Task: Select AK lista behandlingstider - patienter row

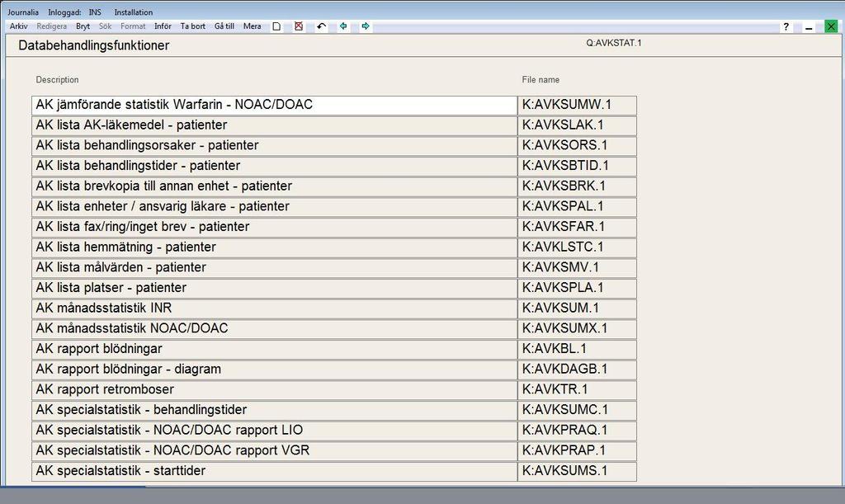Action: [x=274, y=166]
